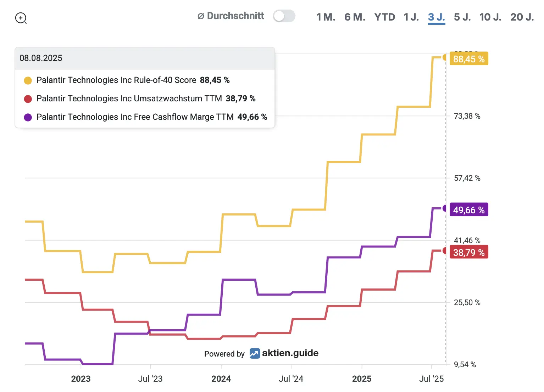This screenshot has width=544, height=392.
Task: Toggle the Durchschnitt average switch
Action: click(284, 16)
